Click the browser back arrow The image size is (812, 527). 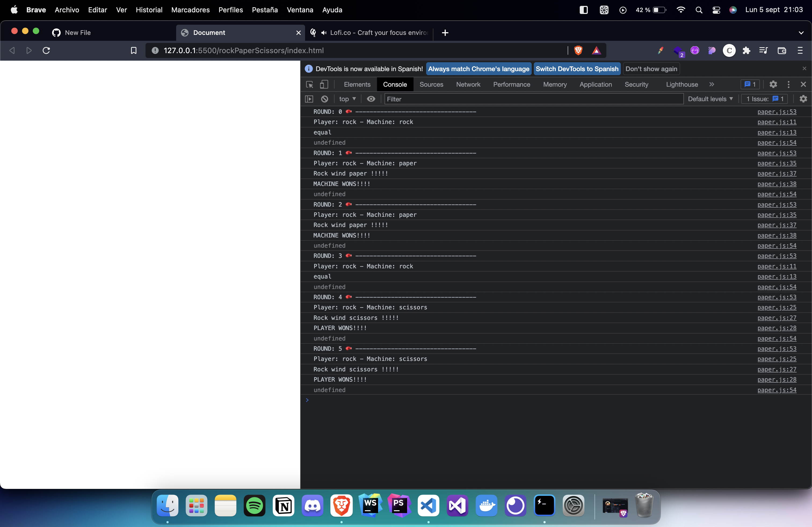[12, 51]
